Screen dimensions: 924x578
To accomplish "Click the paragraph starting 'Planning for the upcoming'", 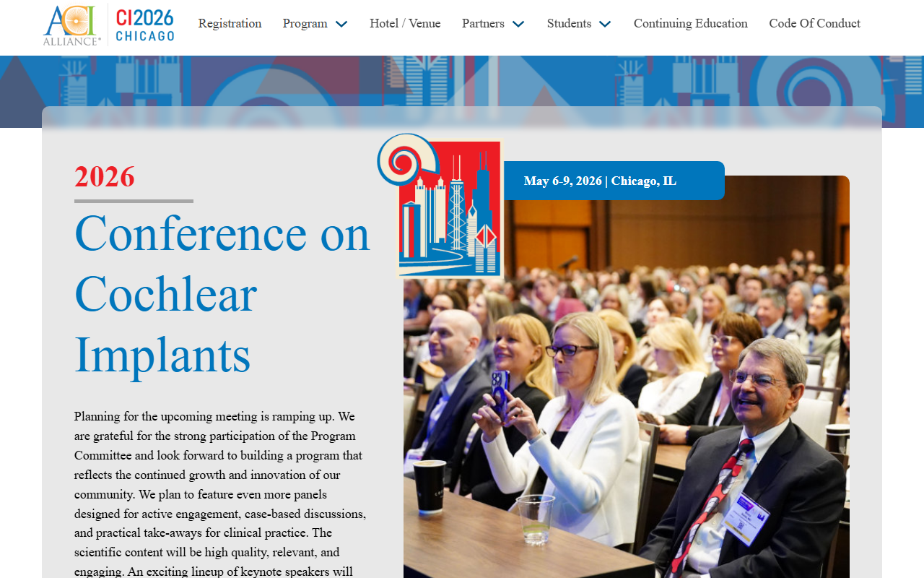I will pyautogui.click(x=220, y=494).
